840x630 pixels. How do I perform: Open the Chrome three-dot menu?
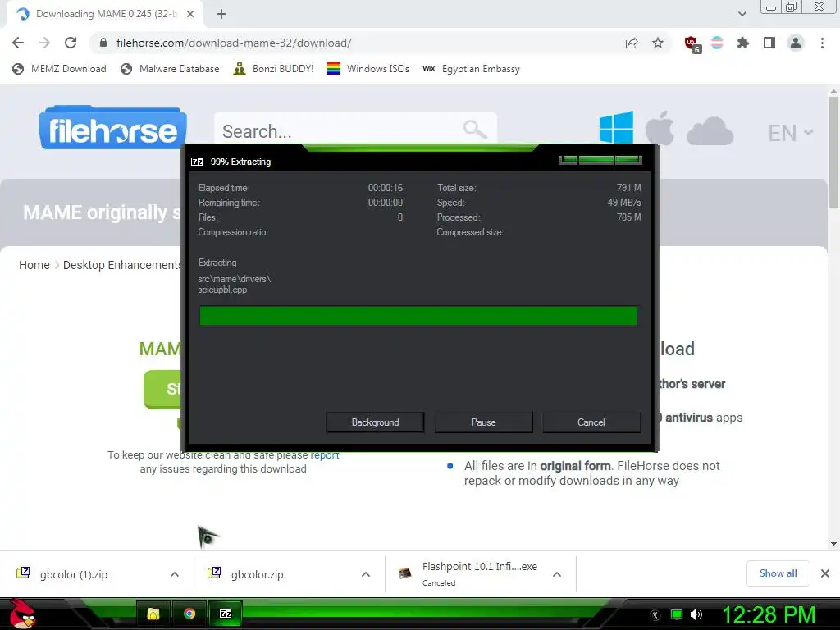(x=822, y=43)
